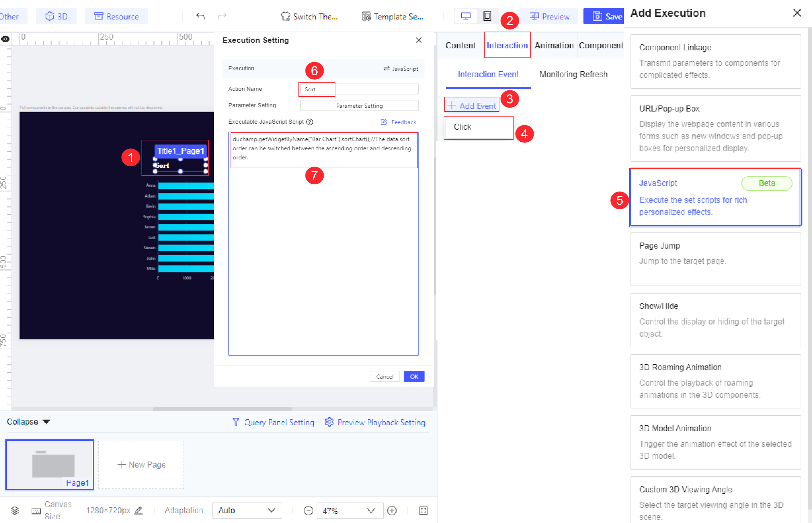Image resolution: width=812 pixels, height=523 pixels.
Task: Open the 3D components menu
Action: (56, 16)
